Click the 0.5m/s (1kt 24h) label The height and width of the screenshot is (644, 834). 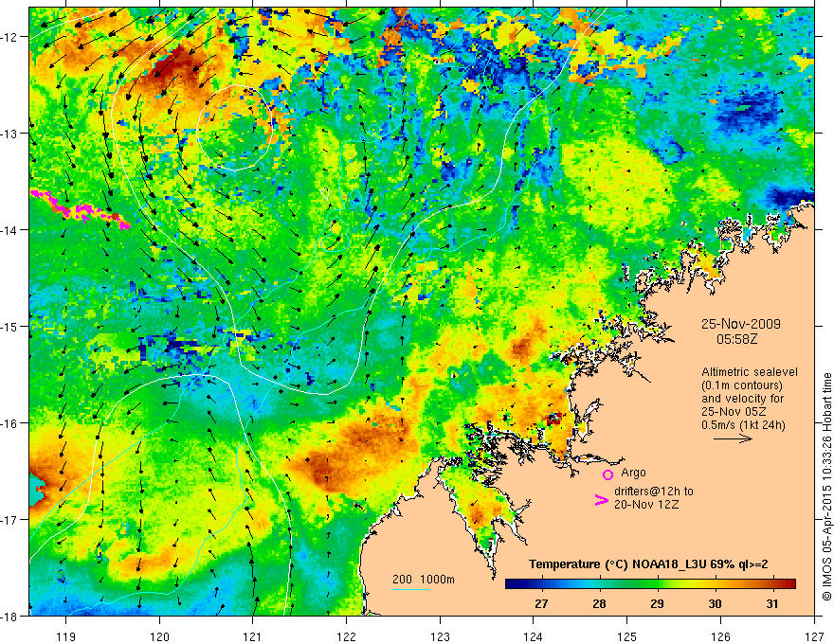(743, 425)
